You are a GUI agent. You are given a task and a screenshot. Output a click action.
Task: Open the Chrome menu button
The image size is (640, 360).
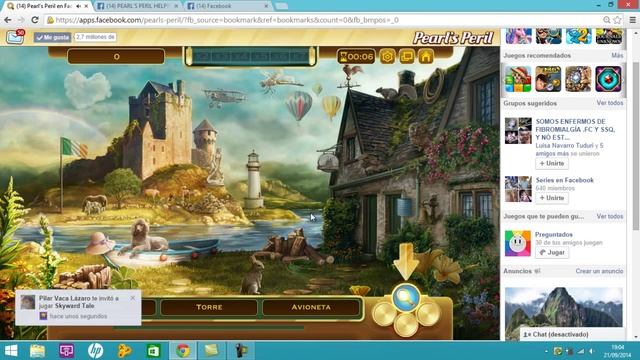pyautogui.click(x=632, y=20)
